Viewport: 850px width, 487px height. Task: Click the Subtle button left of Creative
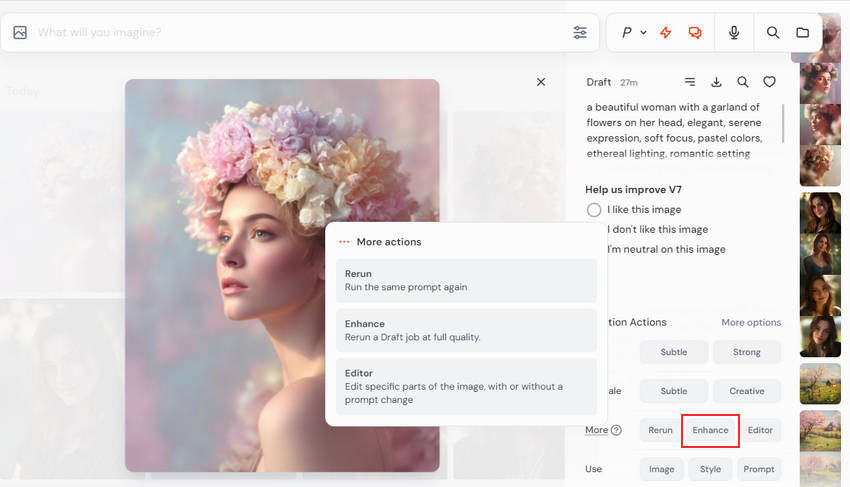point(674,391)
